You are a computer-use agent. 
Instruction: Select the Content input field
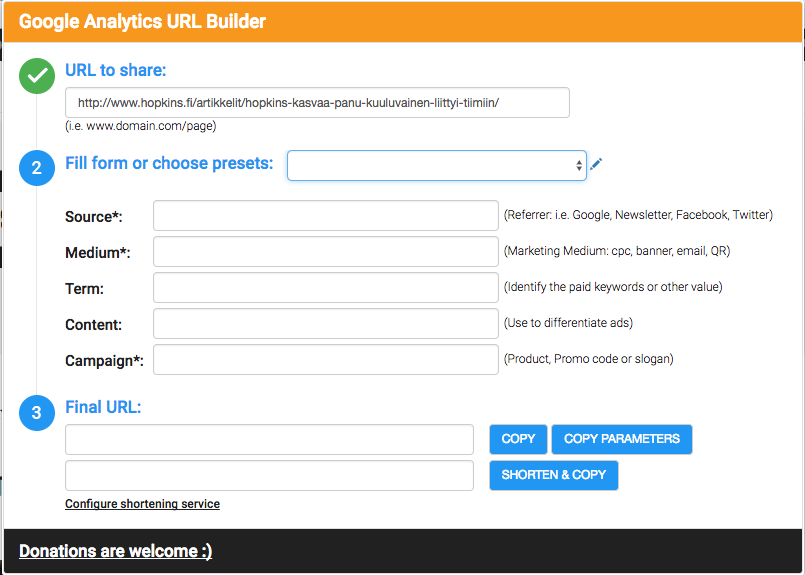[325, 323]
